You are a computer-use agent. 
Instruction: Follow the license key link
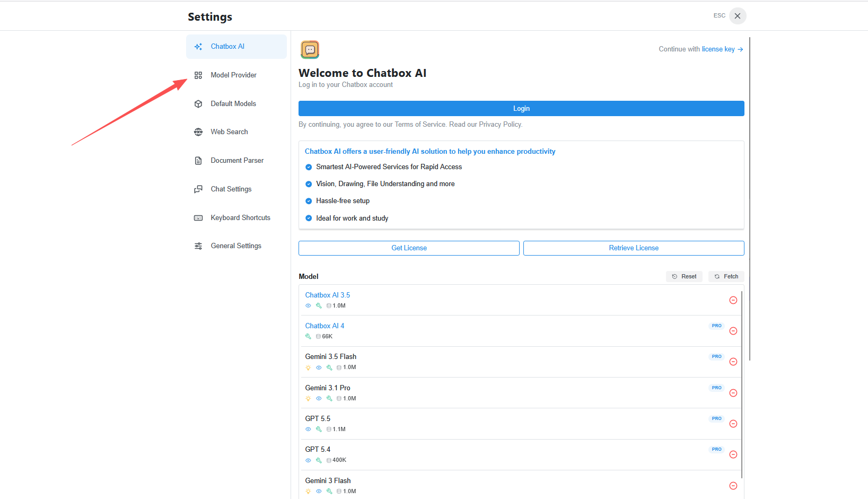click(723, 49)
